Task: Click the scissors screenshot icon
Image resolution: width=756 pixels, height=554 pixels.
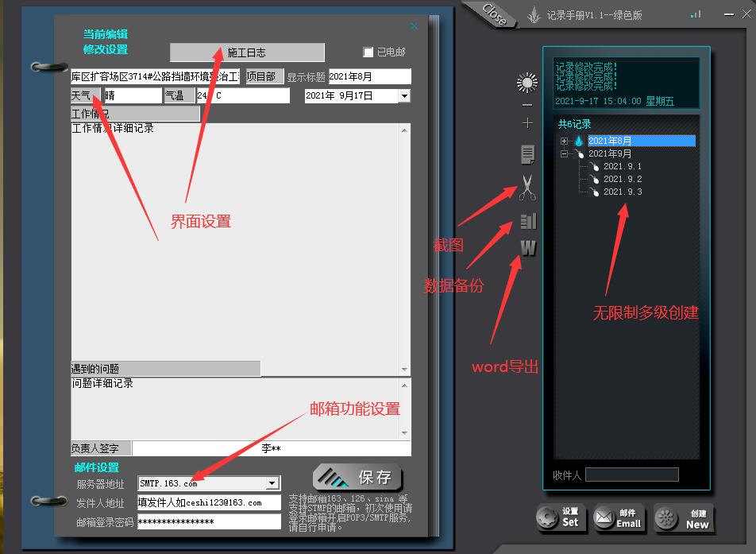Action: point(527,188)
